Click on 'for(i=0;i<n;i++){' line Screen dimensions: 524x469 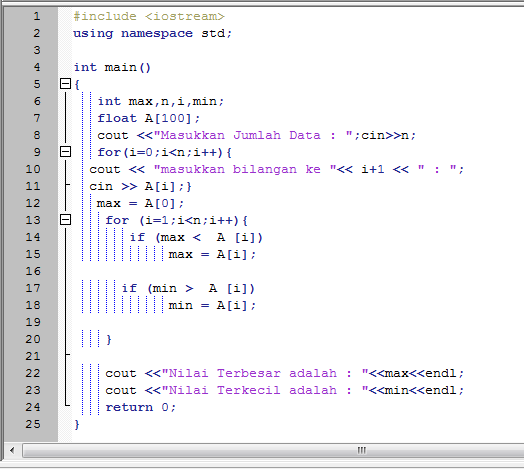[x=164, y=152]
